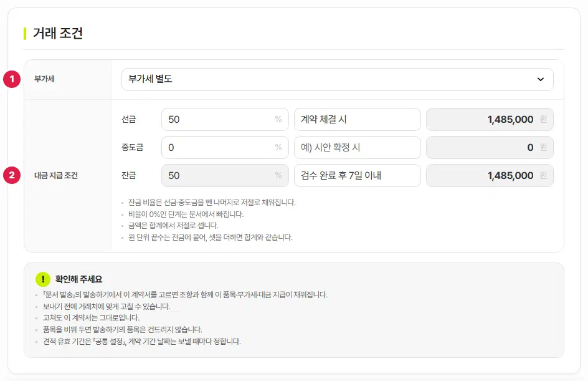Click the note starting '품목을 비워 두면'
The width and height of the screenshot is (588, 381).
(122, 330)
